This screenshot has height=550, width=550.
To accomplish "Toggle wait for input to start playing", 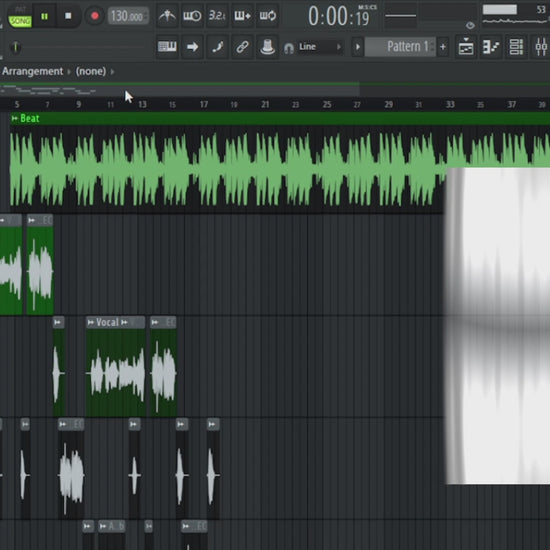I will [x=192, y=15].
